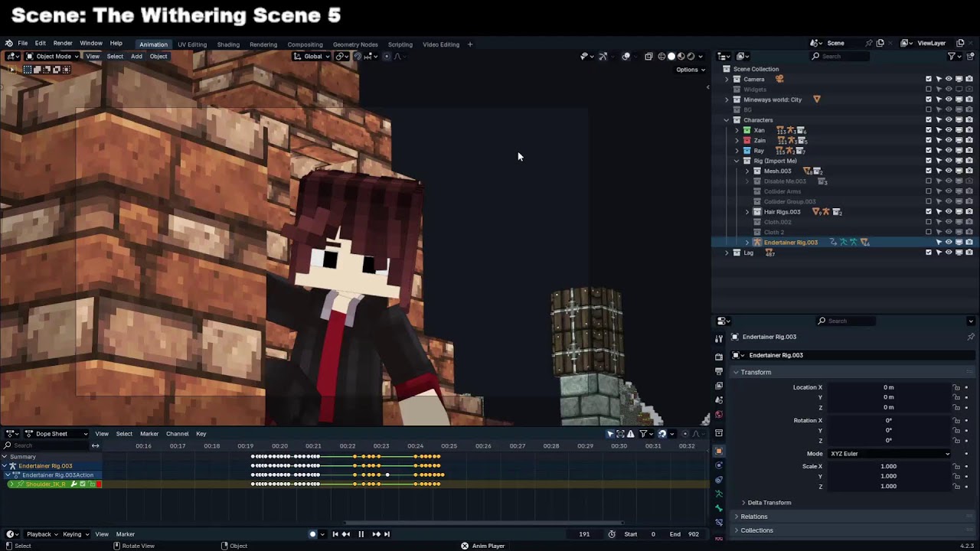The width and height of the screenshot is (980, 551).
Task: Click the pin icon in Properties header
Action: coord(971,337)
